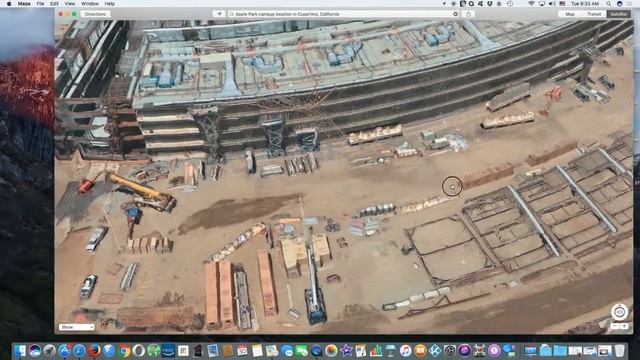
Task: Open FaceTime from the Dock
Action: 301,350
